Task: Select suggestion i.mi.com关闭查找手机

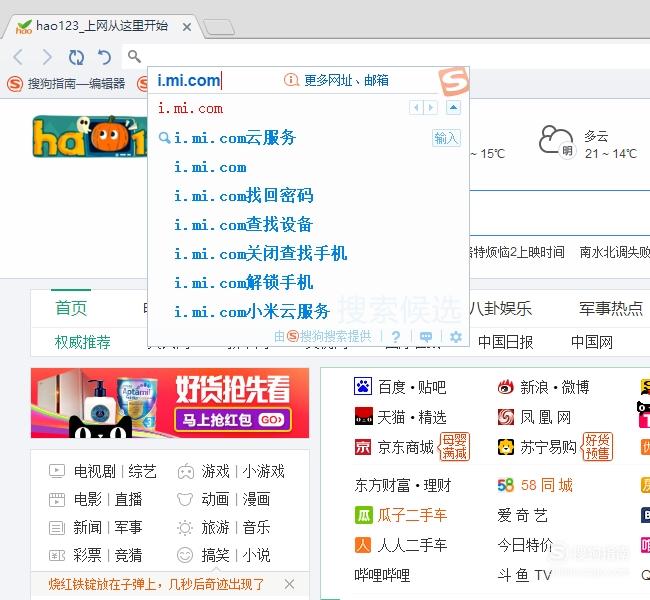Action: [x=260, y=253]
